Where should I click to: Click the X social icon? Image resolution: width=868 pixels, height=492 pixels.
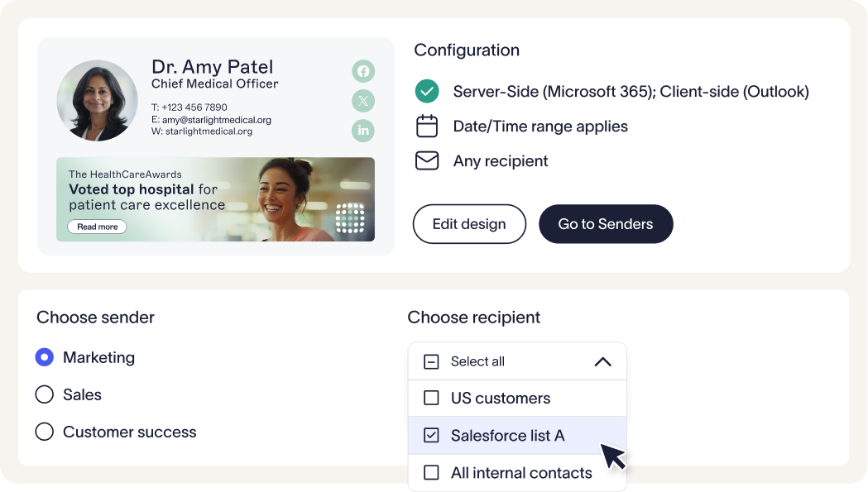click(363, 101)
